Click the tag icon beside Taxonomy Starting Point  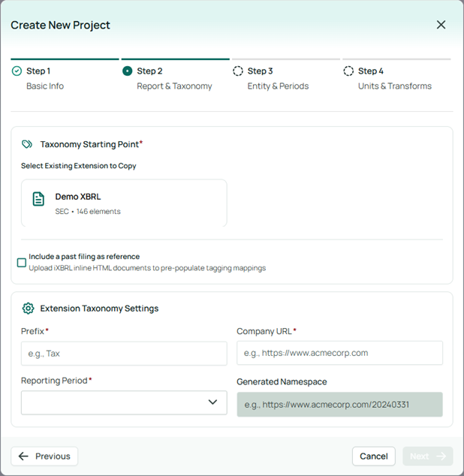click(x=27, y=144)
